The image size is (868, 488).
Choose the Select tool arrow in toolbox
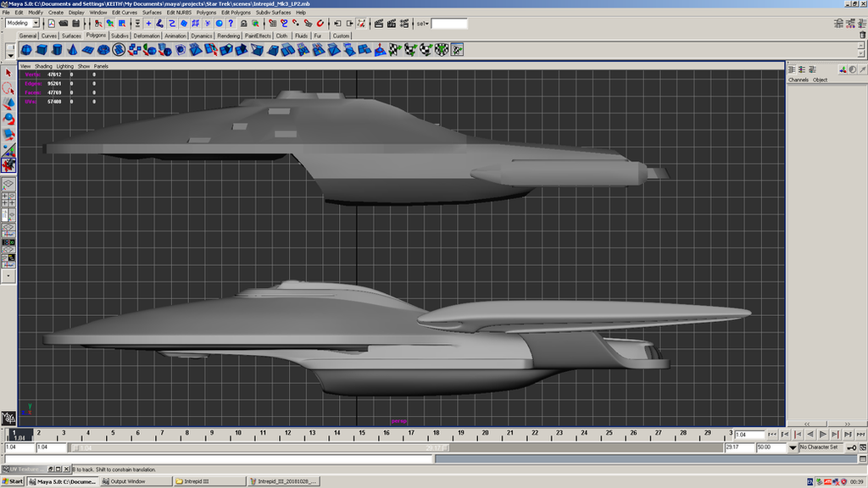8,73
